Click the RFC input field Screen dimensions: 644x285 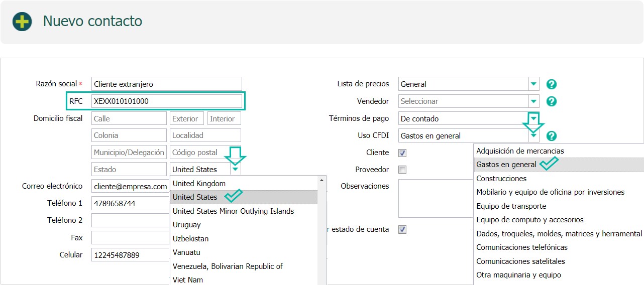[x=167, y=101]
